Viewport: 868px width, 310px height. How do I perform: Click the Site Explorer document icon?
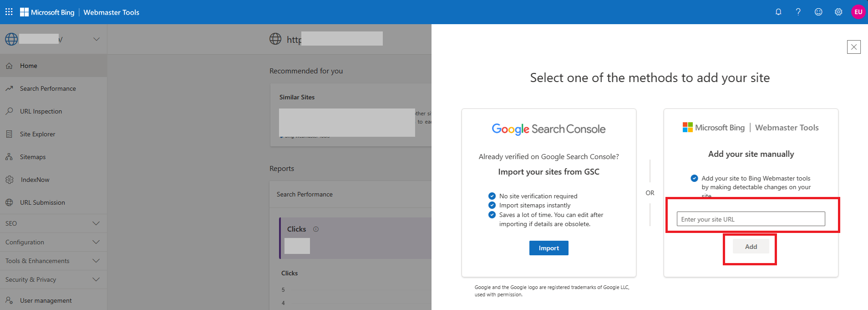(x=9, y=134)
